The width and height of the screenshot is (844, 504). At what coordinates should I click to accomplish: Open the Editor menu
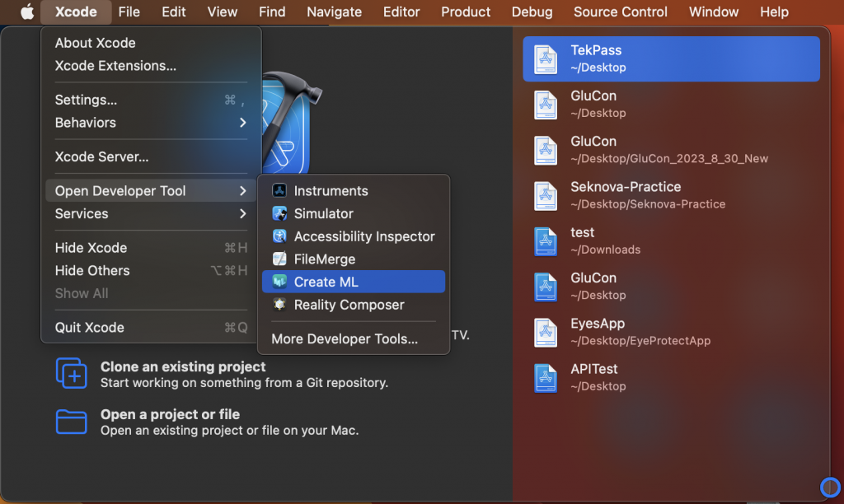(x=401, y=12)
